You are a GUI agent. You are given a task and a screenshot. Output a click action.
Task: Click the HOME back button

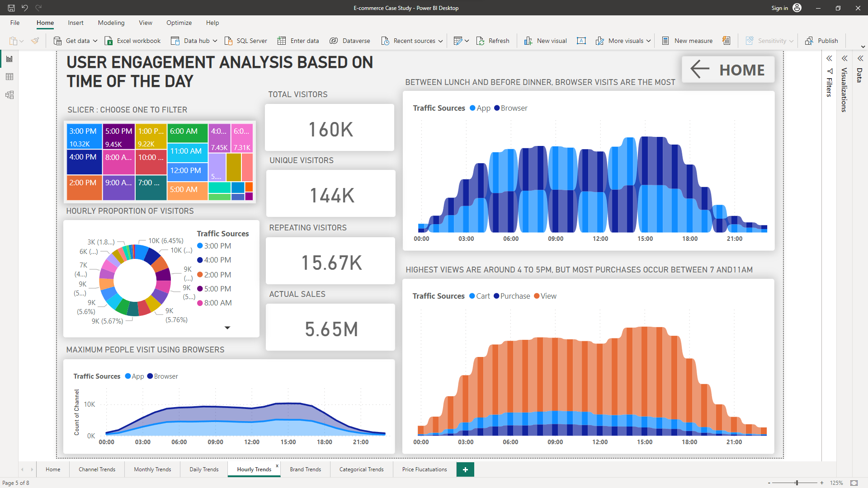[x=728, y=70]
